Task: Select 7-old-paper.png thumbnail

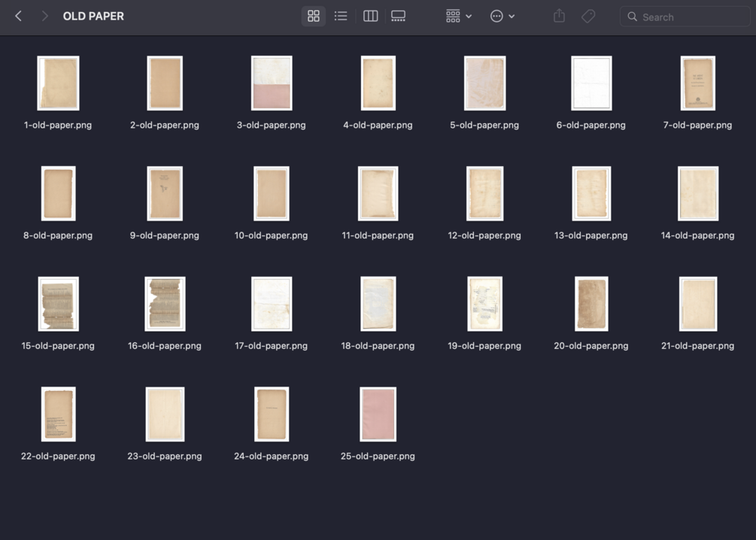Action: [697, 83]
